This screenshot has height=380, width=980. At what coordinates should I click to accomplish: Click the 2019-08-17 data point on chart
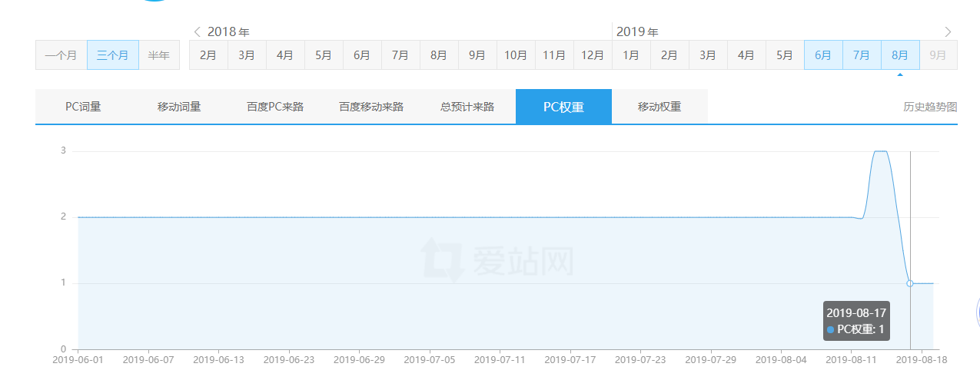coord(910,283)
